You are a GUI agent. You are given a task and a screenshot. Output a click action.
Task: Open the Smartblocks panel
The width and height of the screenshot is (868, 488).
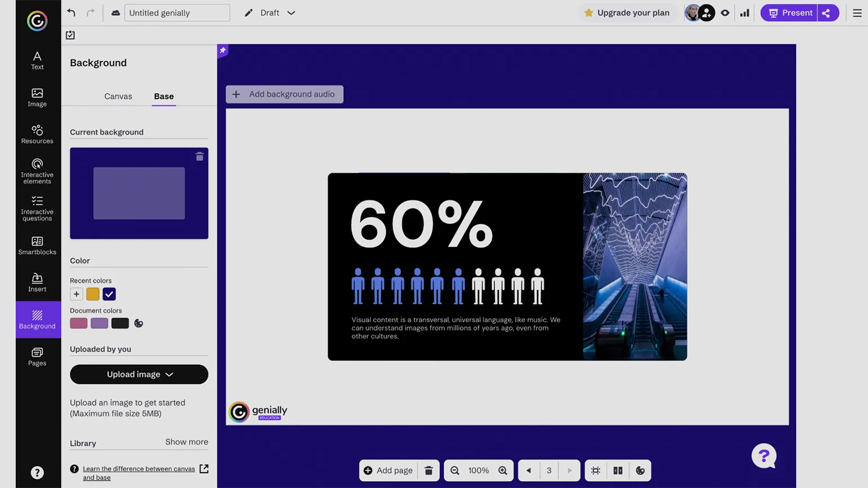click(x=37, y=246)
